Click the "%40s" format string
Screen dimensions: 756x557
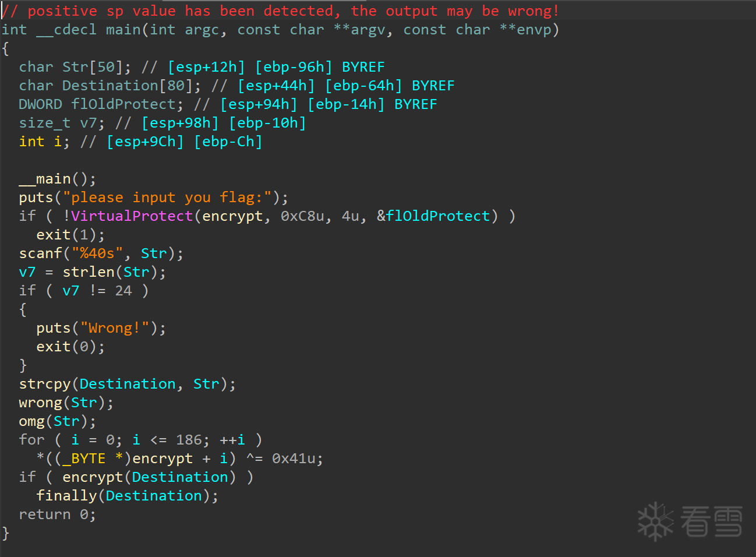click(97, 253)
